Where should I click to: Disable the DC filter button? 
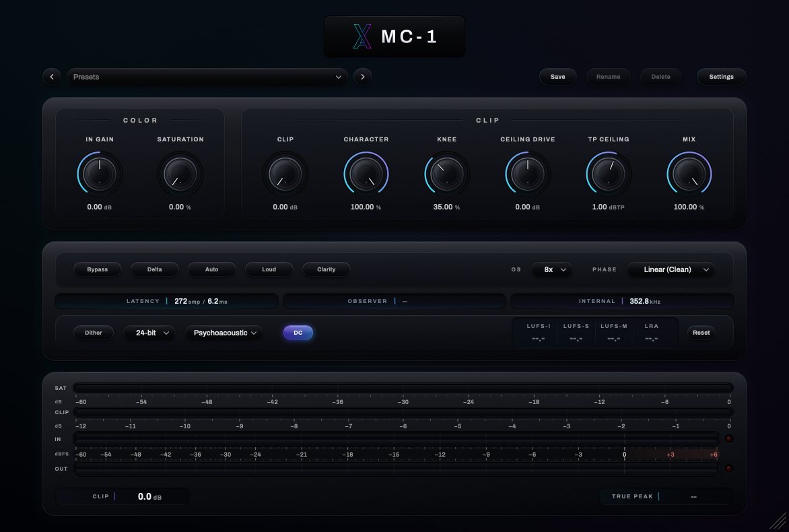point(298,333)
